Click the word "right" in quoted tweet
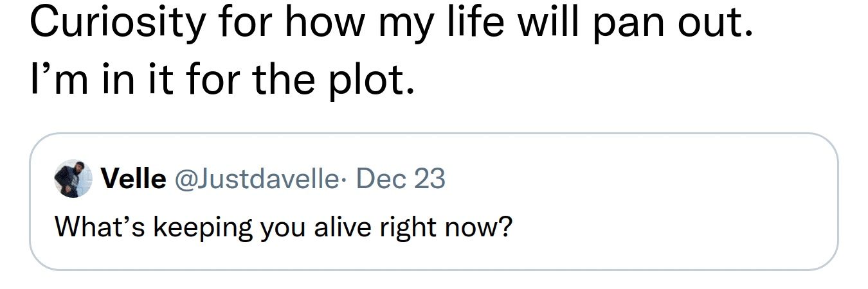The width and height of the screenshot is (868, 289). 412,227
